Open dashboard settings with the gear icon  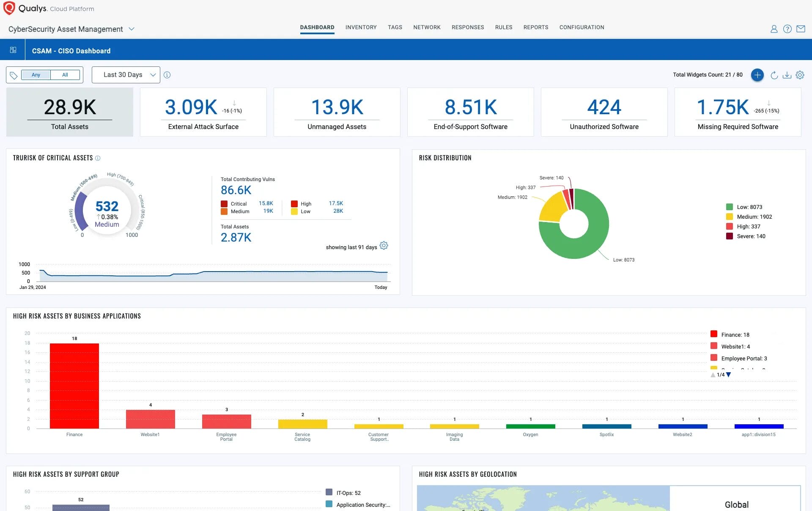pos(800,75)
